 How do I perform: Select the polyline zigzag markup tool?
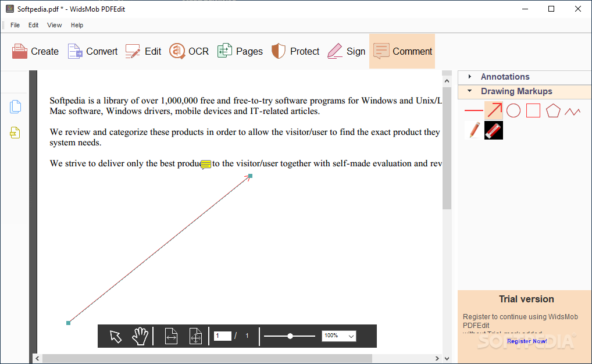(573, 112)
